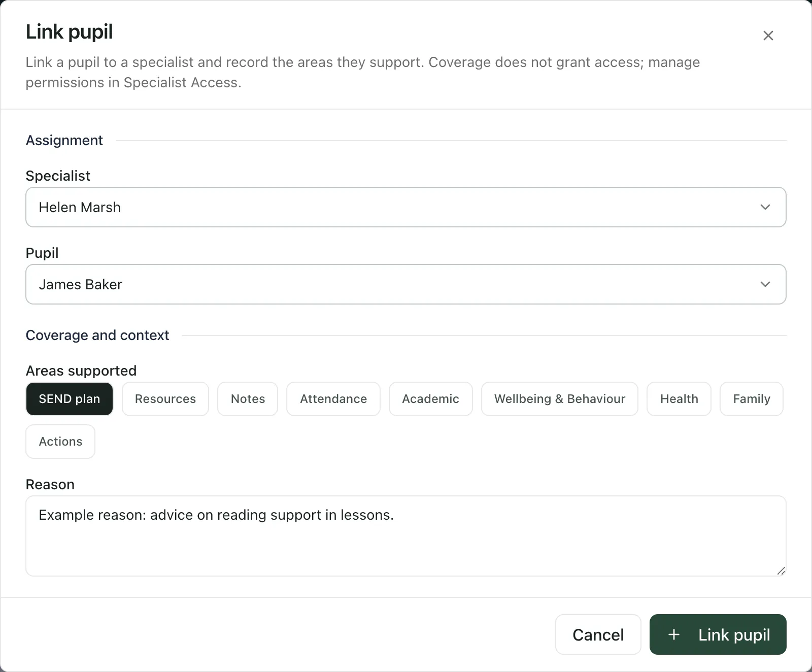812x672 pixels.
Task: Open the Pupil dropdown showing James Baker
Action: coord(406,284)
